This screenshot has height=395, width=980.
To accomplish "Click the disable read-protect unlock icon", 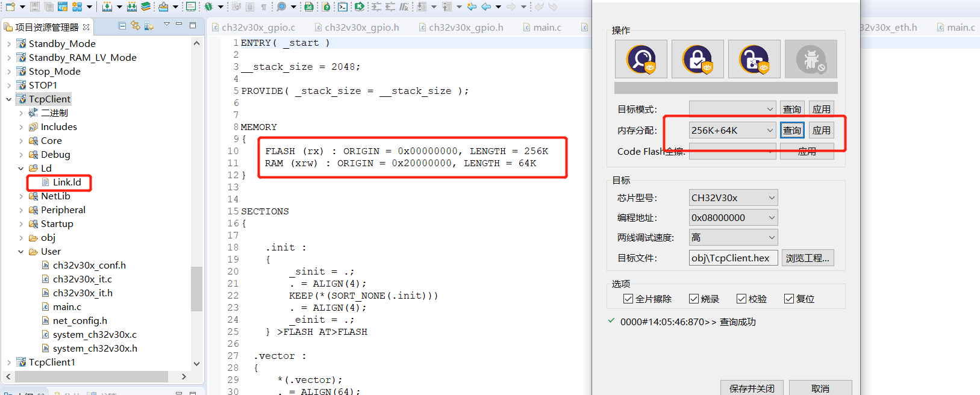I will click(x=754, y=59).
